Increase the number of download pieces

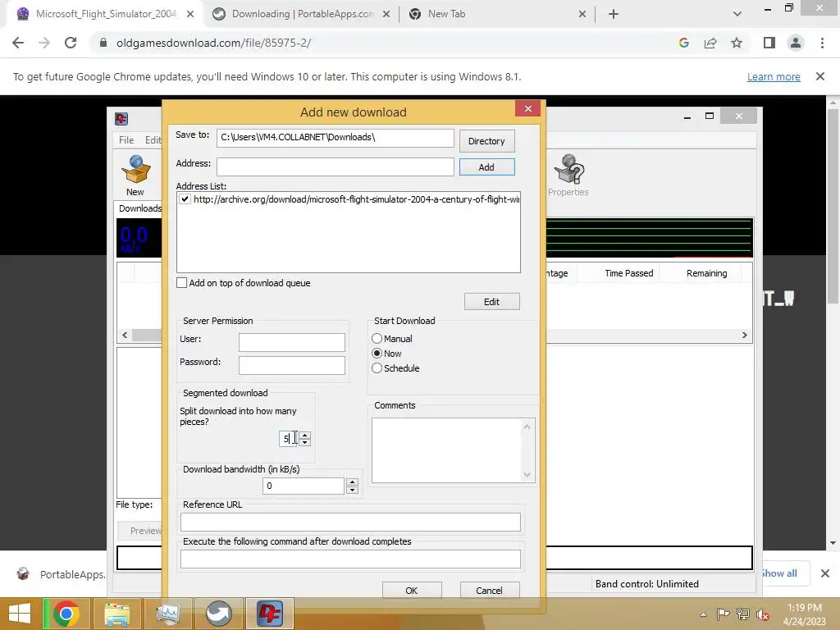coord(305,435)
